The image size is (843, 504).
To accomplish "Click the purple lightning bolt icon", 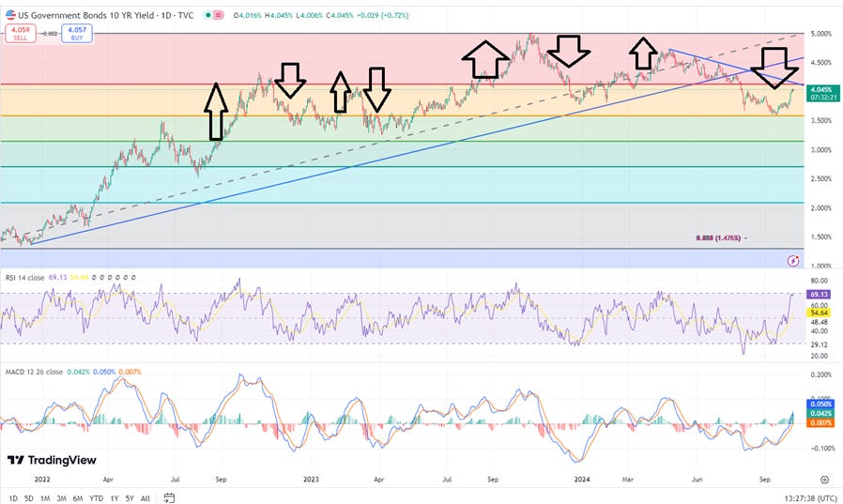I will tap(793, 261).
